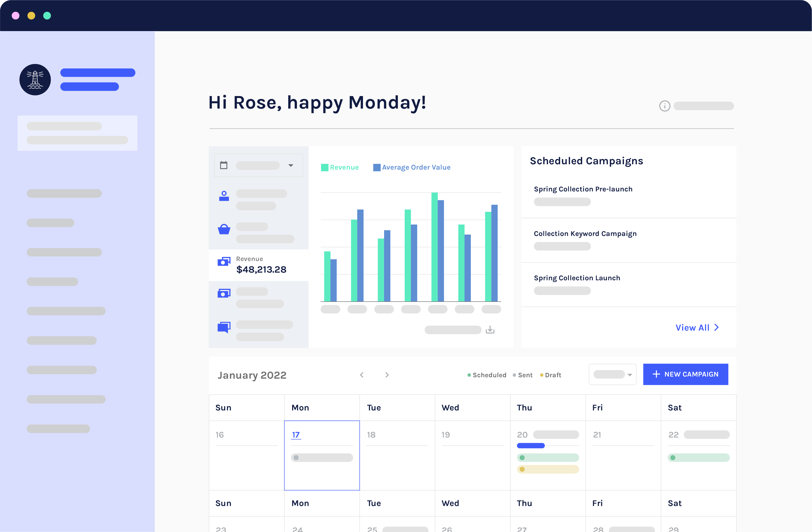Select the customer metric icon
Image resolution: width=812 pixels, height=532 pixels.
224,195
